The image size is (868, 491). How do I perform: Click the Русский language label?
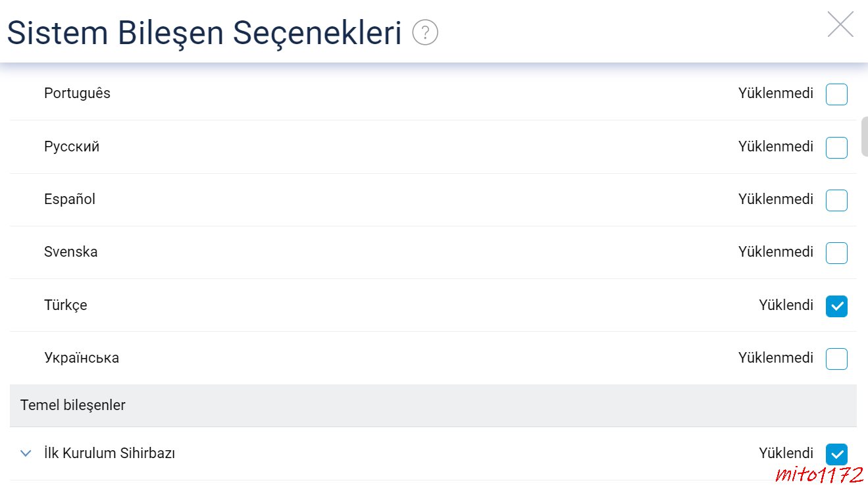pyautogui.click(x=72, y=147)
